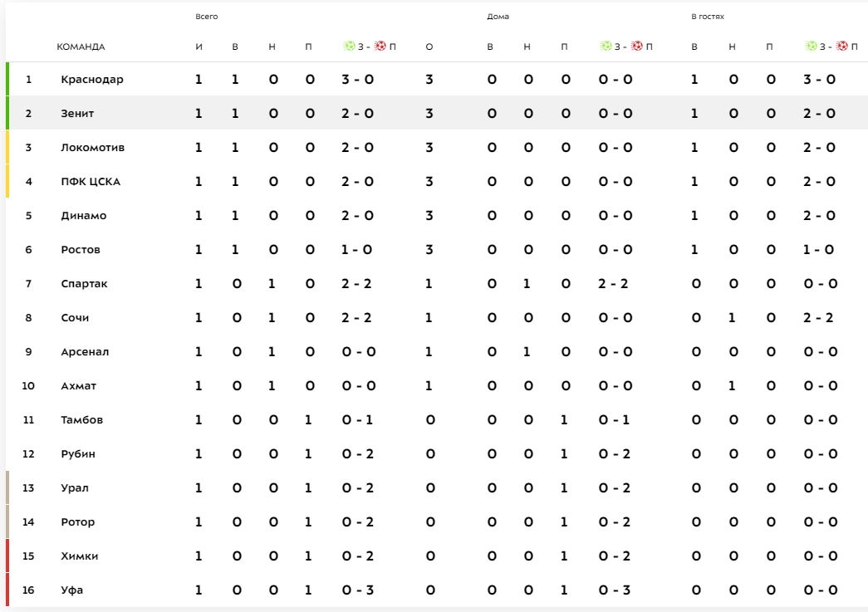
Task: Click the green ball icon under Всего
Action: pyautogui.click(x=349, y=46)
